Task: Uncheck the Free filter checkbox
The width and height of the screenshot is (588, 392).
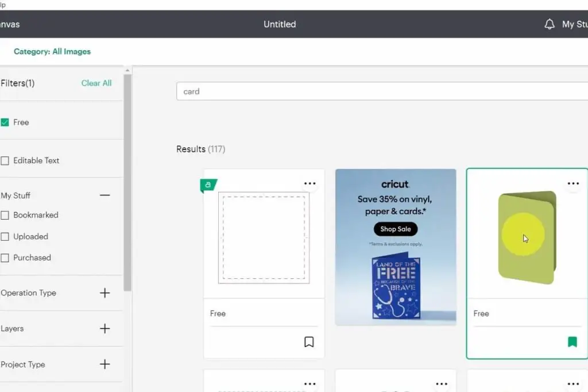Action: (5, 122)
